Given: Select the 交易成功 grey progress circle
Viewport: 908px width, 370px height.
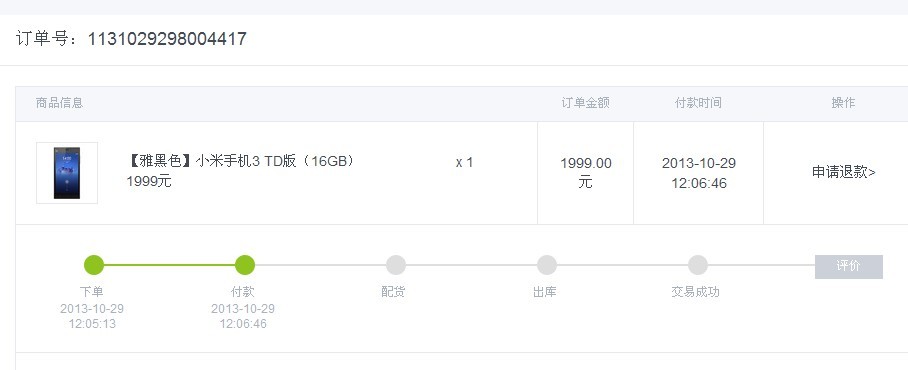Looking at the screenshot, I should coord(698,265).
